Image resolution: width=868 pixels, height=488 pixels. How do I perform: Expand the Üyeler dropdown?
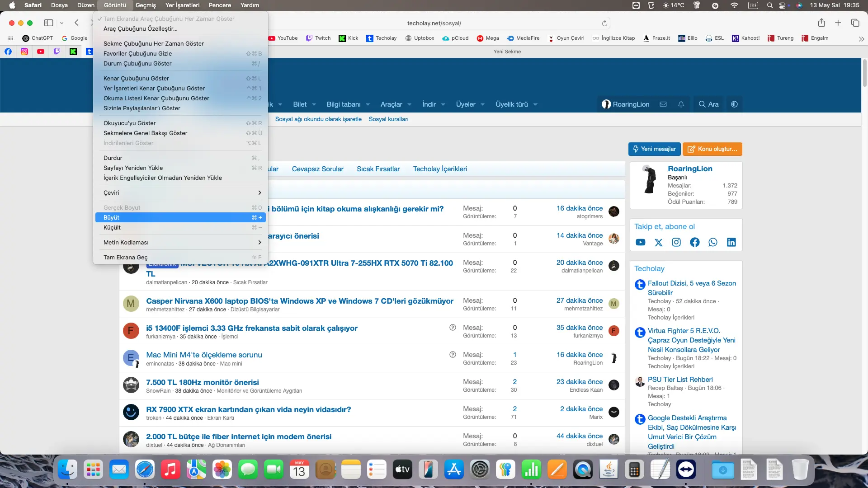(x=483, y=104)
